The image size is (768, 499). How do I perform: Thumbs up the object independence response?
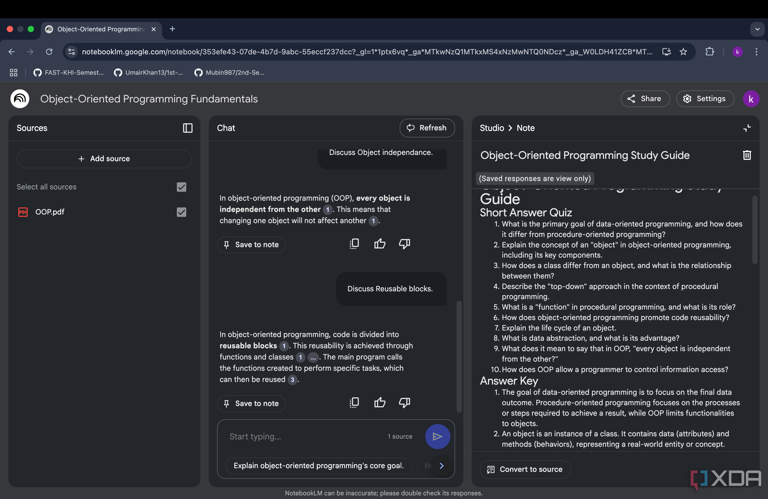[x=380, y=244]
